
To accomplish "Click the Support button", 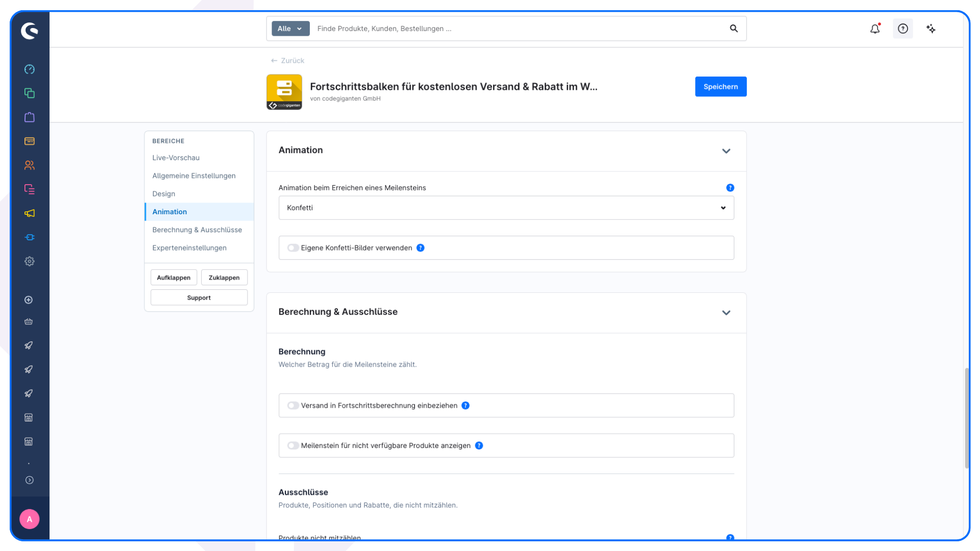I will click(199, 297).
